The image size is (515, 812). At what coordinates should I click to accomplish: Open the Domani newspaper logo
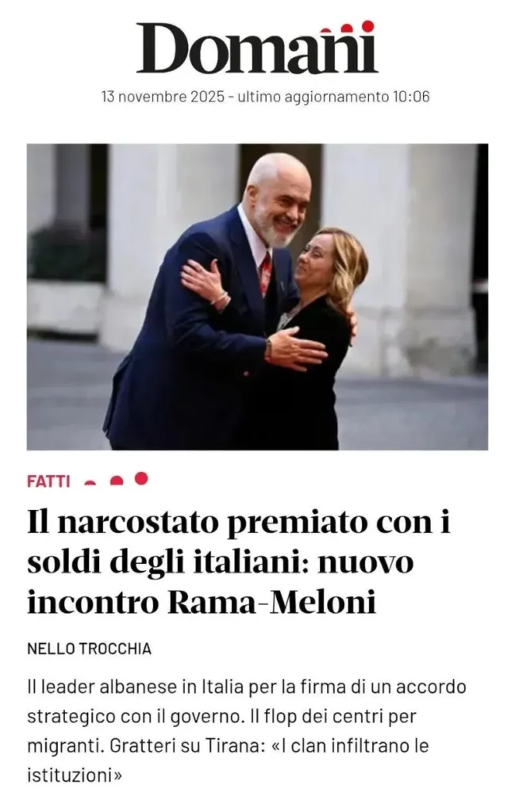[257, 48]
